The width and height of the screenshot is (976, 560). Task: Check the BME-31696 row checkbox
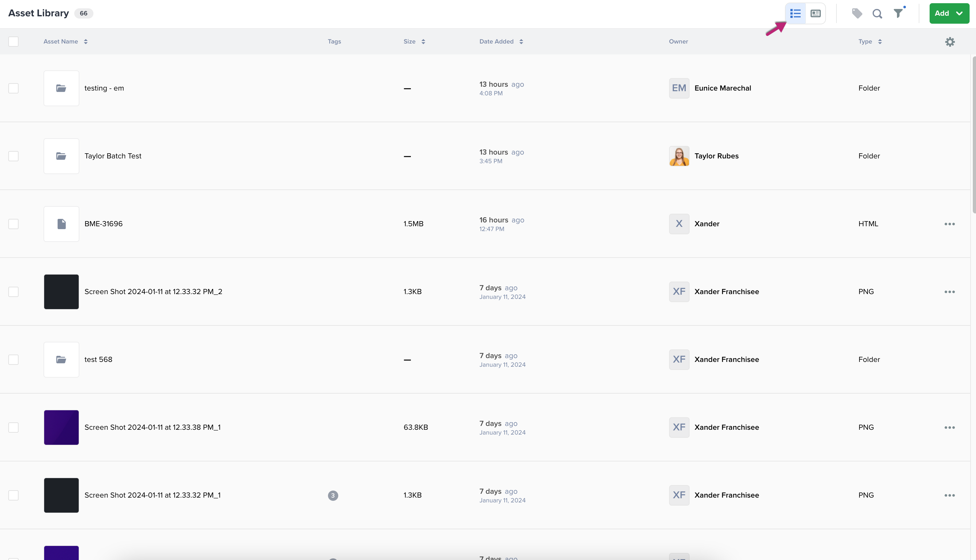13,224
